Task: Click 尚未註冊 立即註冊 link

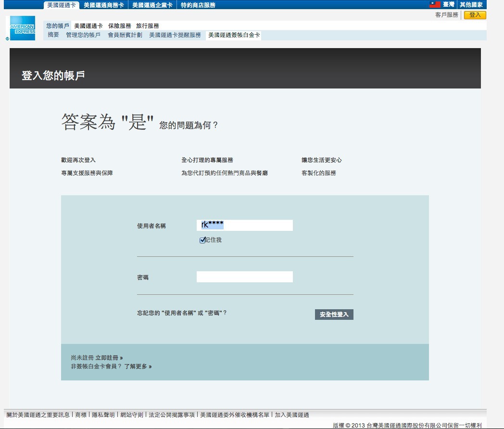Action: point(97,358)
